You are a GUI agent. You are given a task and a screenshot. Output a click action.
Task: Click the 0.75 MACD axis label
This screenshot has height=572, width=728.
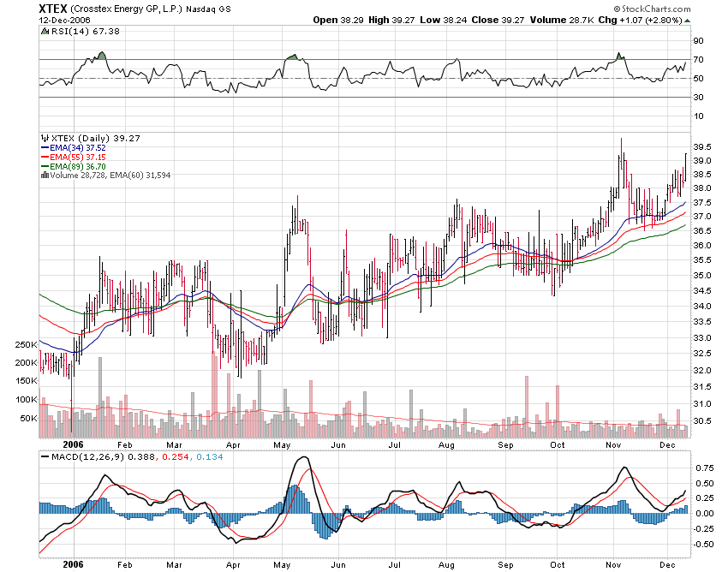(705, 468)
